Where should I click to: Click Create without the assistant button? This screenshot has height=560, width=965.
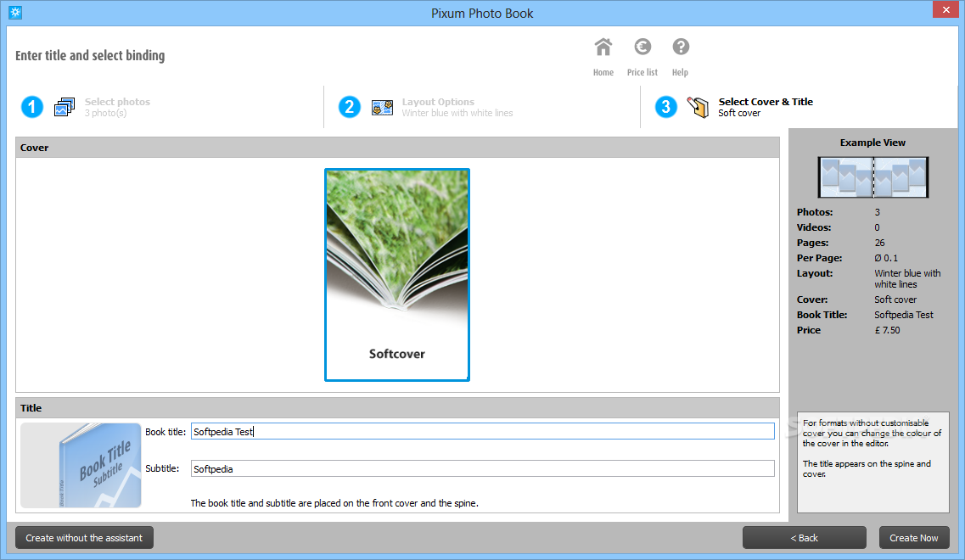84,538
